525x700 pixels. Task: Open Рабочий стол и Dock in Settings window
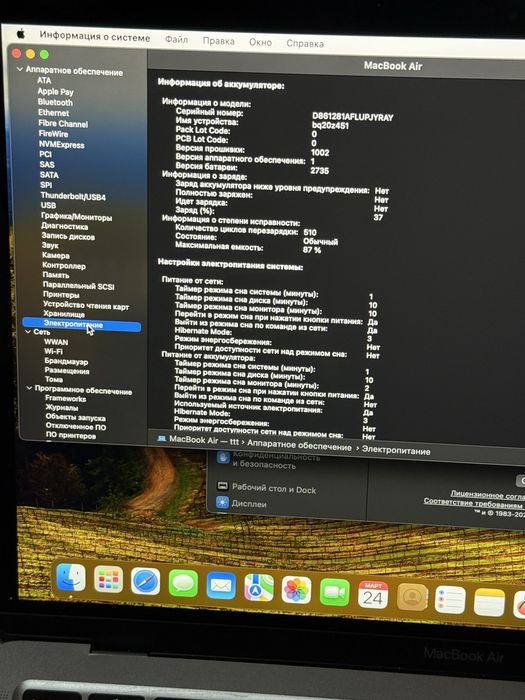(266, 488)
